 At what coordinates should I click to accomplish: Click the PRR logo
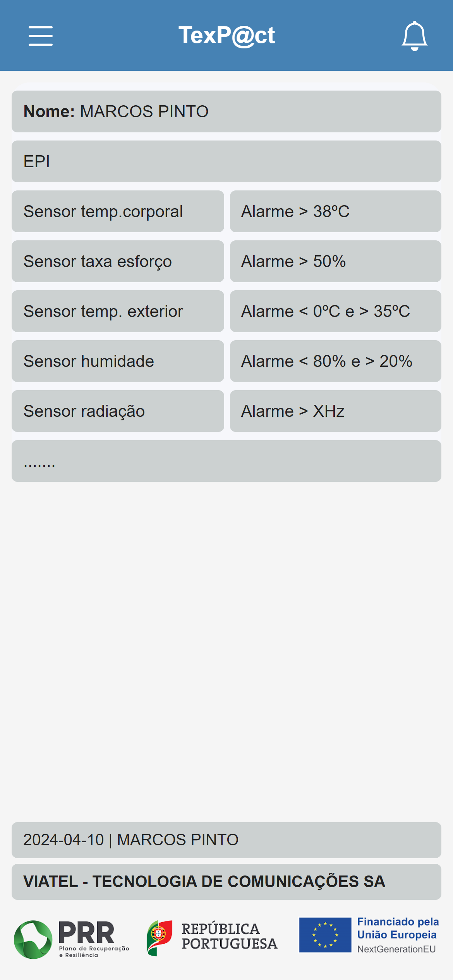(x=72, y=939)
